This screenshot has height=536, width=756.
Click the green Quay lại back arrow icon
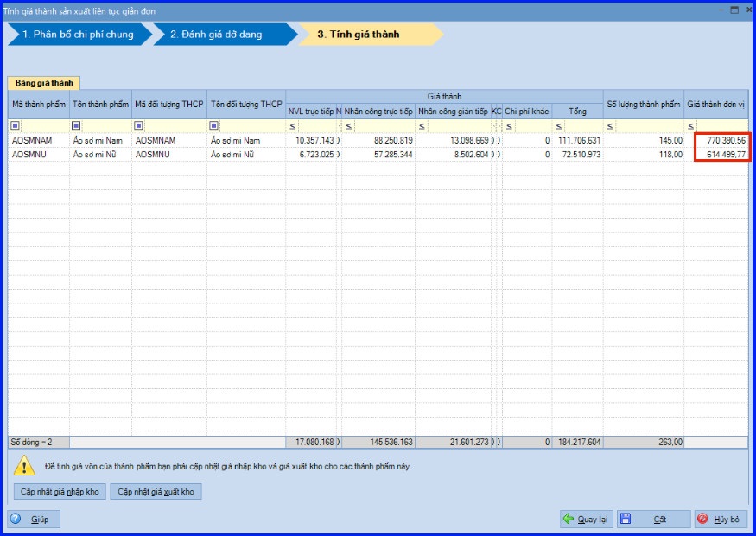[569, 519]
